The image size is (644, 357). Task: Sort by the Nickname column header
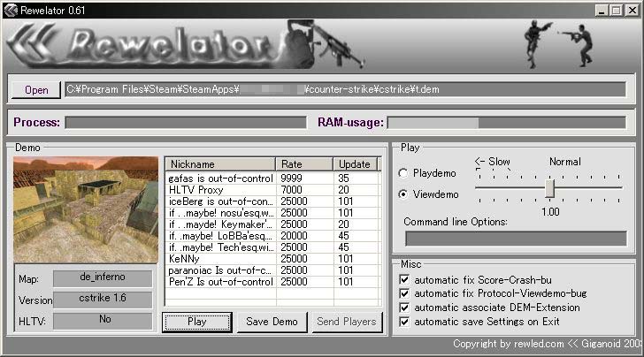coord(220,164)
